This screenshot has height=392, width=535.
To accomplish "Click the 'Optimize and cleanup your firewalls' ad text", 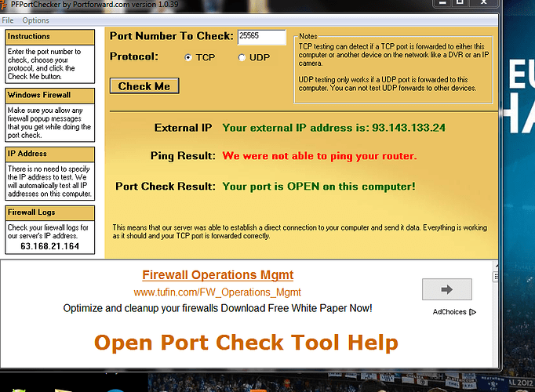I will (217, 308).
